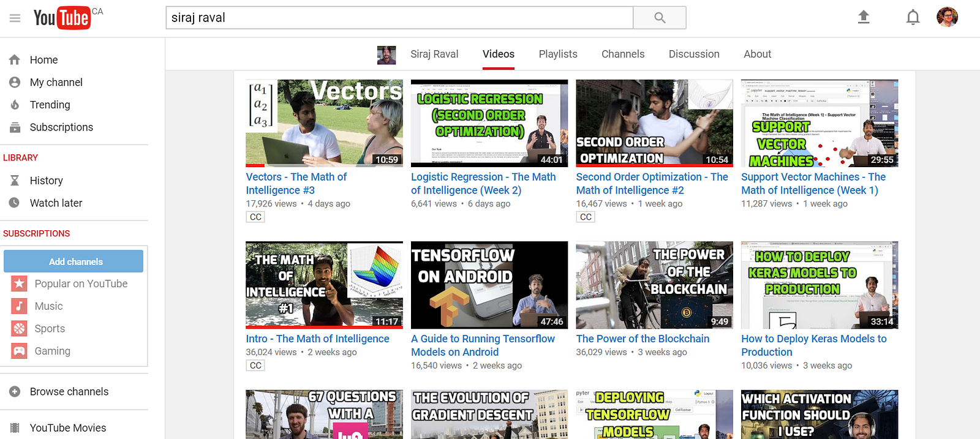980x439 pixels.
Task: Click the Sports icon
Action: pyautogui.click(x=20, y=329)
